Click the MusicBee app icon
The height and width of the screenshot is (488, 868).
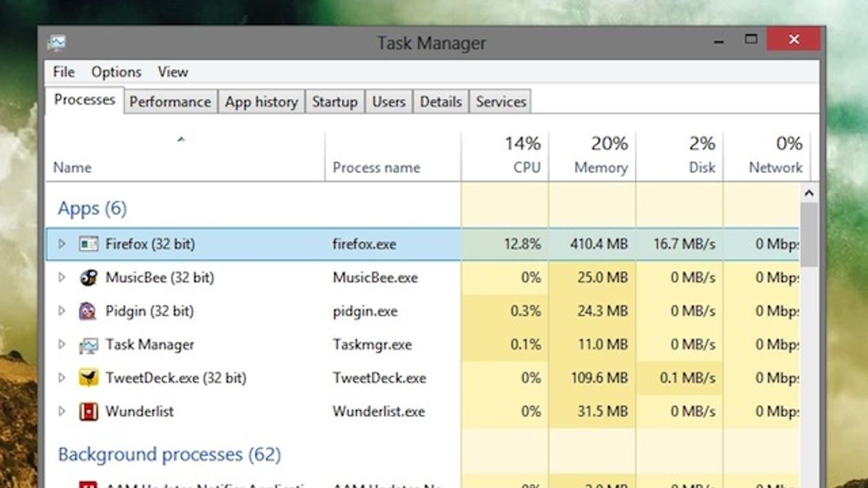tap(88, 278)
